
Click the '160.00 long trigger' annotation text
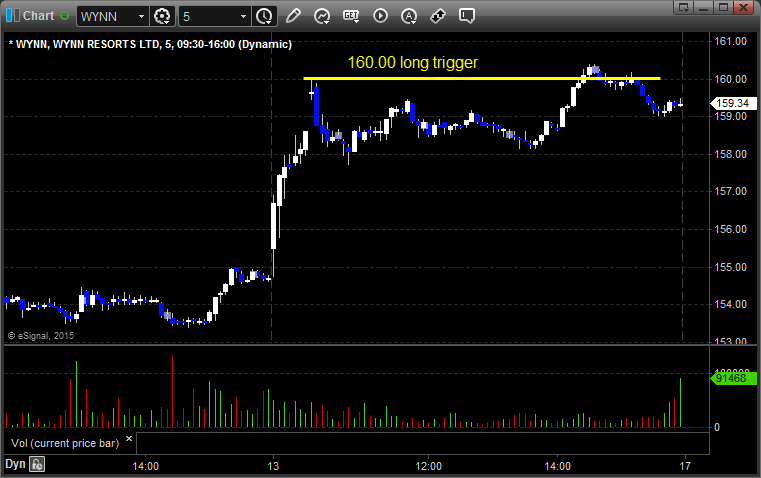click(413, 62)
